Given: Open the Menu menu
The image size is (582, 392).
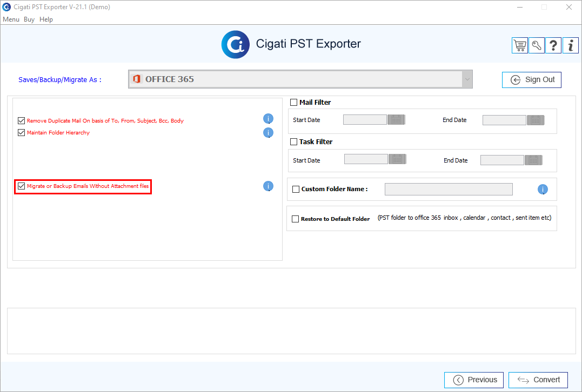Looking at the screenshot, I should (11, 19).
